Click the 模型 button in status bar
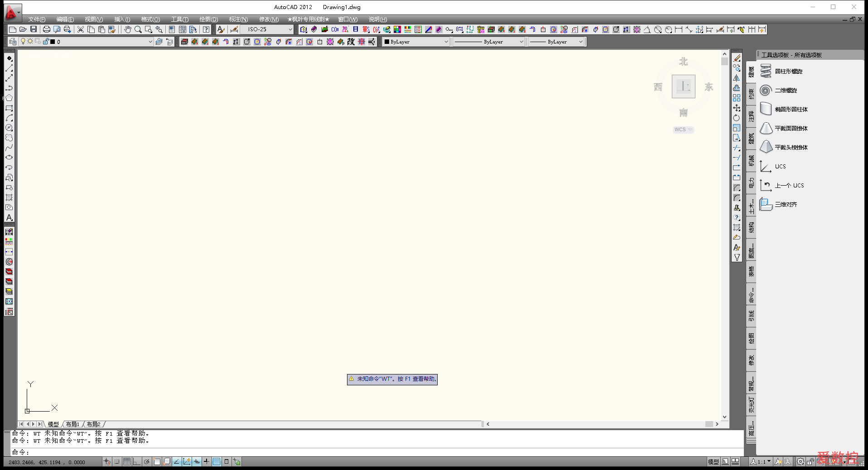Viewport: 868px width, 470px height. click(713, 462)
